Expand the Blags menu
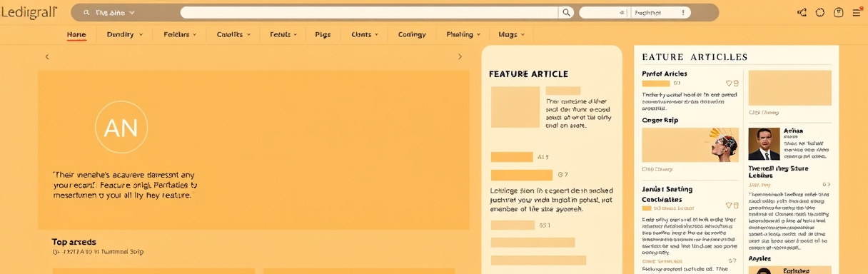 coord(512,34)
